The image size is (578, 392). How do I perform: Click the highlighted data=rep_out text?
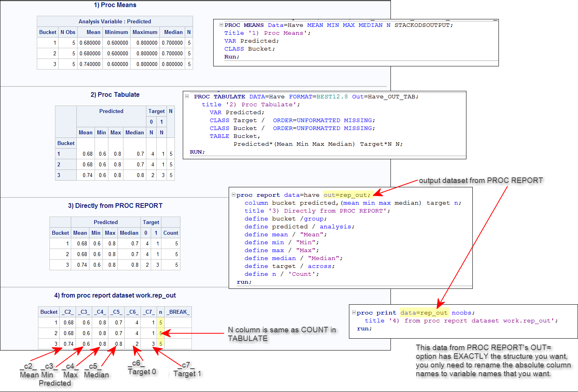[424, 313]
